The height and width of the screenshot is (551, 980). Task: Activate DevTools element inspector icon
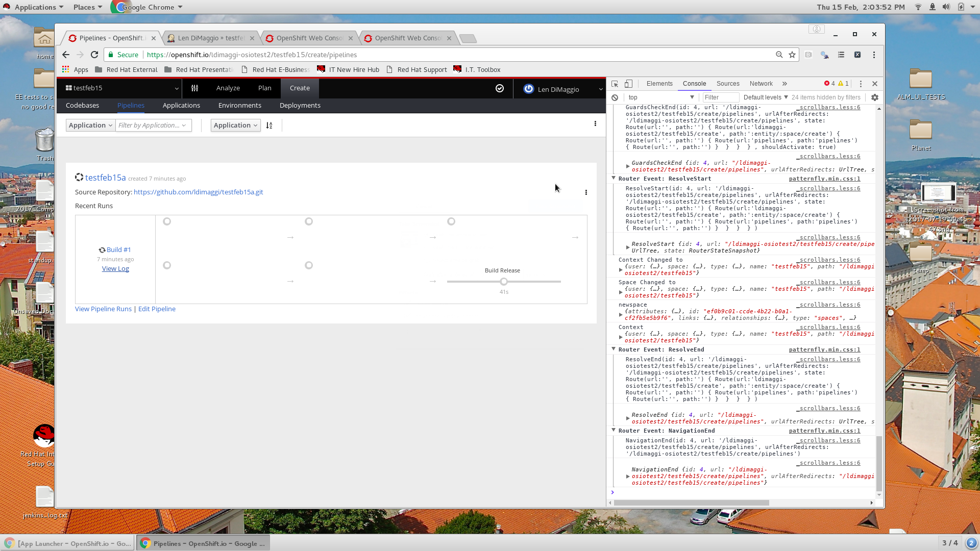tap(615, 84)
